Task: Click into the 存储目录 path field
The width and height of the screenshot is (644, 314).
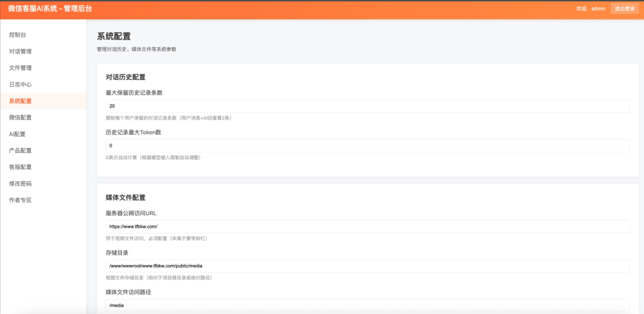Action: 367,266
